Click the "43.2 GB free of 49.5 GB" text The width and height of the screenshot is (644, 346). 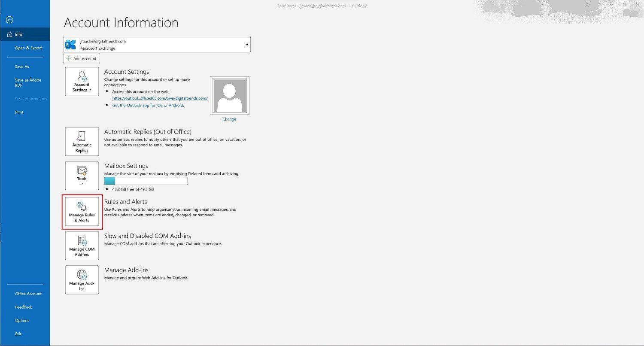click(133, 189)
